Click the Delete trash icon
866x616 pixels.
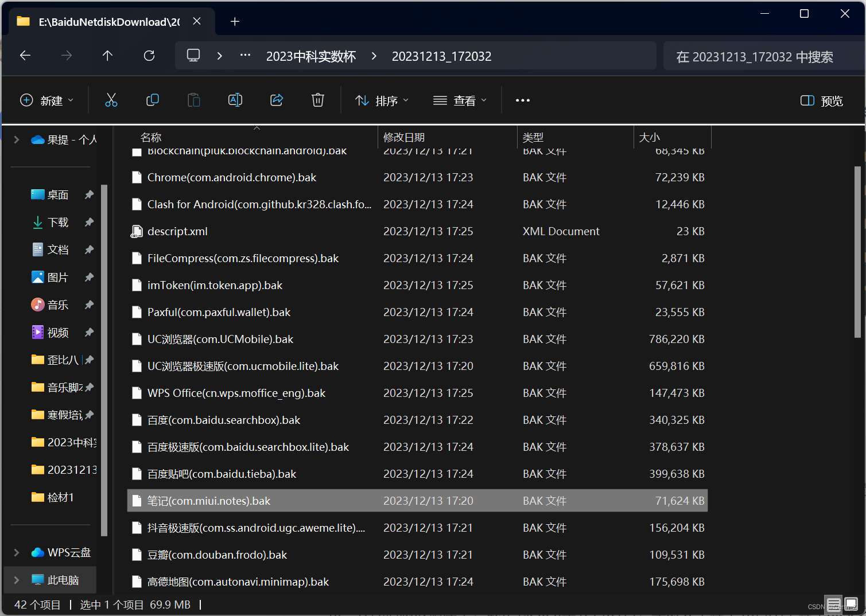pos(318,100)
